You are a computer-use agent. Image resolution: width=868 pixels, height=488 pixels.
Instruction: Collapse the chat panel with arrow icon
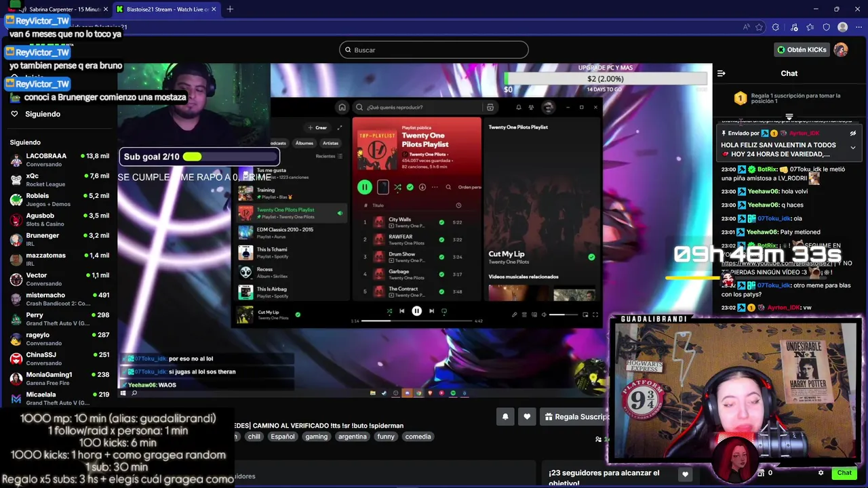(x=722, y=73)
